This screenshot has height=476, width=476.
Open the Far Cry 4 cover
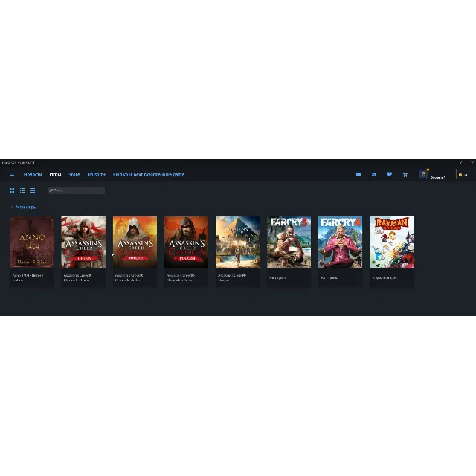pyautogui.click(x=341, y=242)
